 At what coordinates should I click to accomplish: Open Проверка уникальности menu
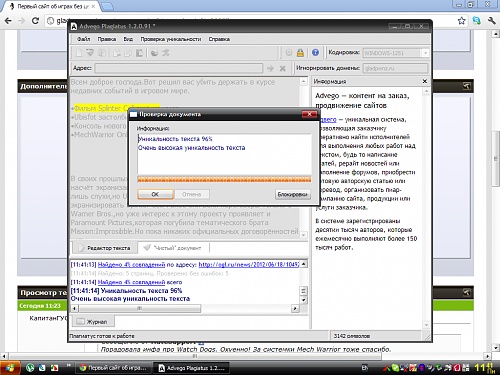coord(171,39)
